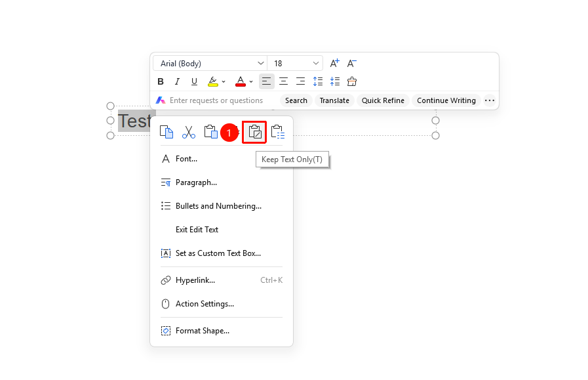Click the AI assistant logo icon
Image resolution: width=588 pixels, height=380 pixels.
click(161, 100)
